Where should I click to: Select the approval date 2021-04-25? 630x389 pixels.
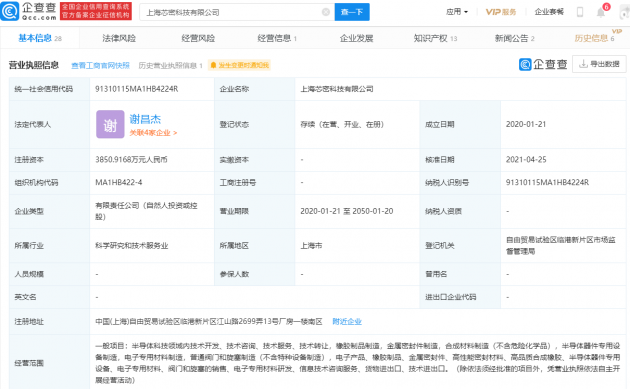point(526,160)
